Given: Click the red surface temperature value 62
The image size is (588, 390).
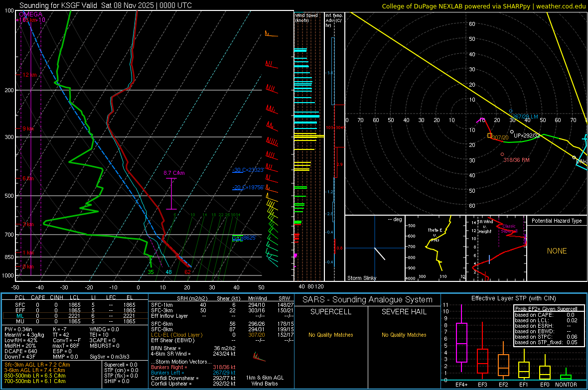Looking at the screenshot, I should (x=187, y=272).
